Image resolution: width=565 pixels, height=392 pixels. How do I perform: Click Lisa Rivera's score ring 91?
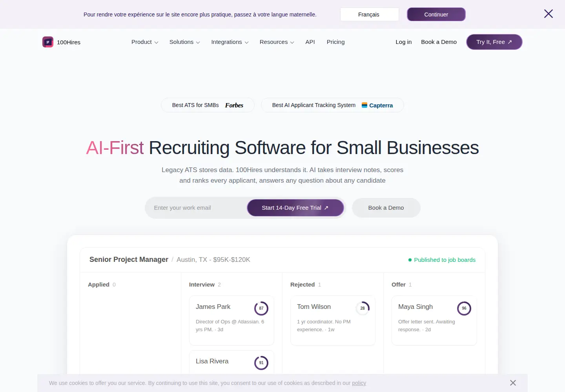click(261, 363)
